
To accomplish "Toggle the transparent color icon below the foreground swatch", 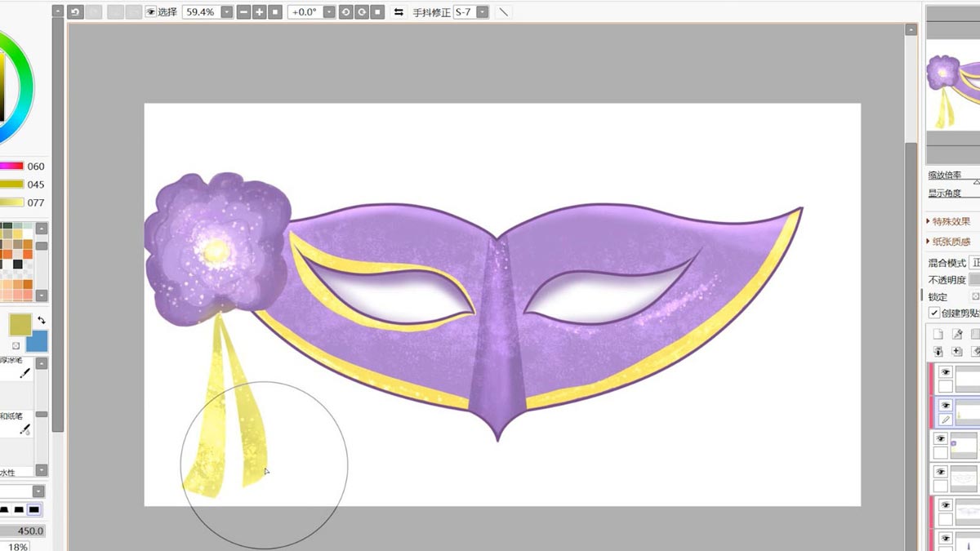I will pyautogui.click(x=16, y=345).
